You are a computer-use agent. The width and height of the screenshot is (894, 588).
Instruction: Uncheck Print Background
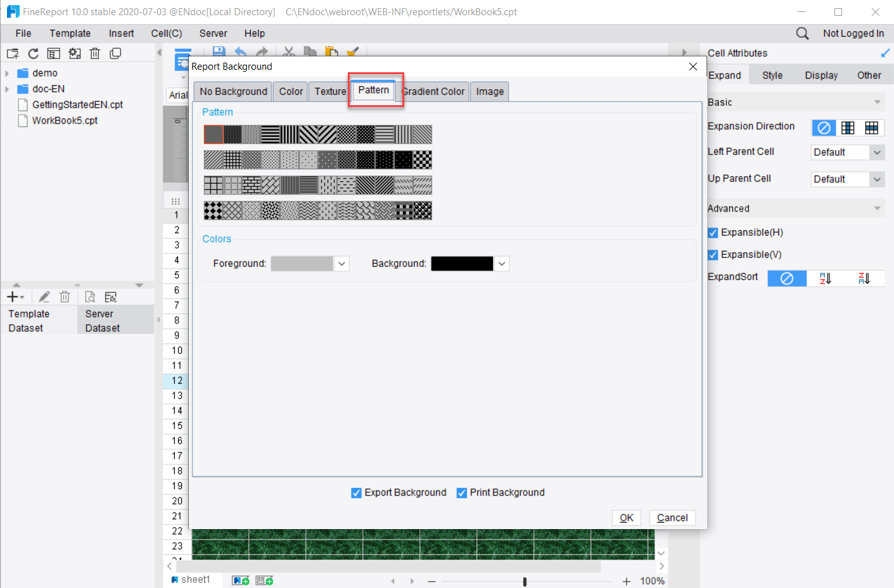[x=461, y=492]
